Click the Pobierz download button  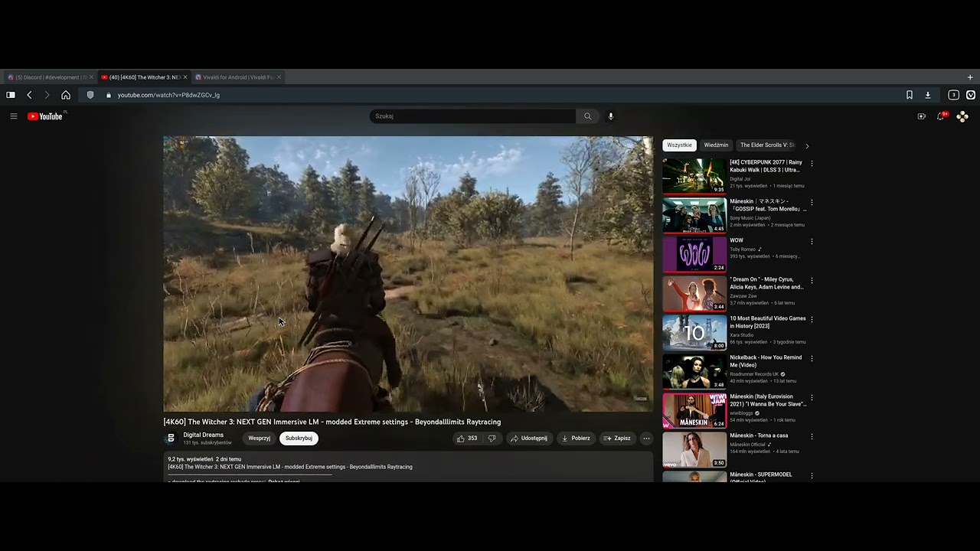click(576, 439)
